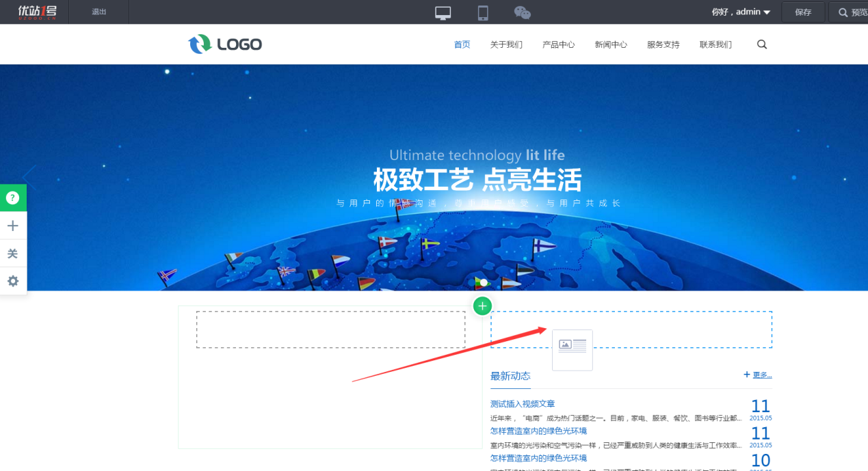Go to previous banner slide arrow
Screen dimensions: 868x471
pyautogui.click(x=29, y=178)
